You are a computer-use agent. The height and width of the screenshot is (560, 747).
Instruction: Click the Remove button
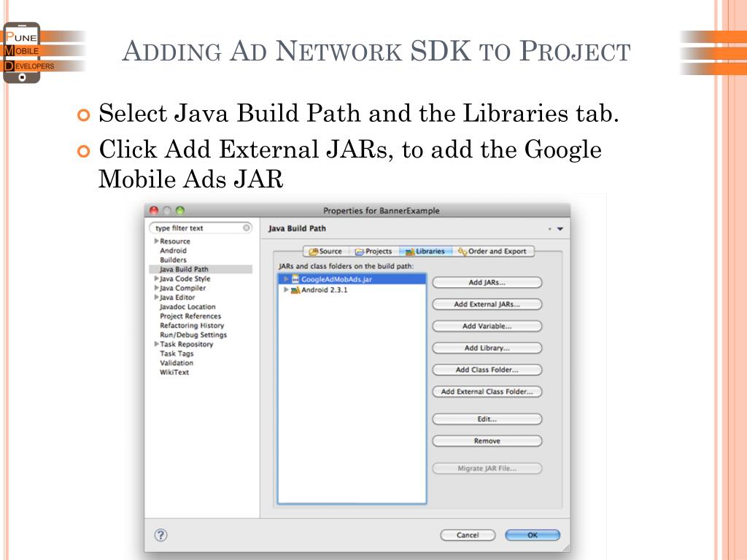(x=487, y=441)
